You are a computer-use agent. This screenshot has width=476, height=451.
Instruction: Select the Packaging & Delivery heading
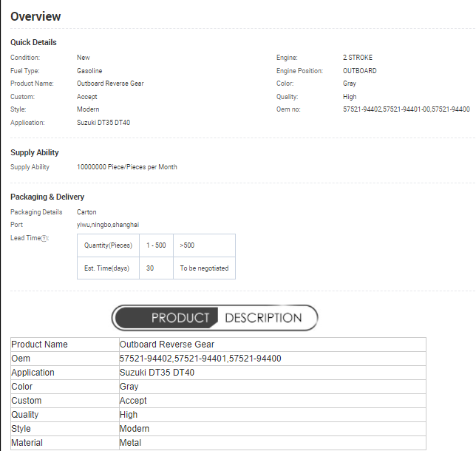47,197
